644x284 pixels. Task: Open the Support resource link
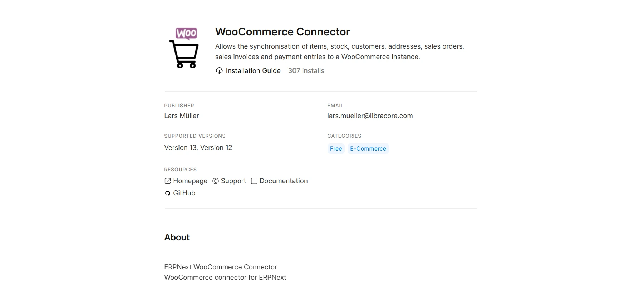point(233,181)
